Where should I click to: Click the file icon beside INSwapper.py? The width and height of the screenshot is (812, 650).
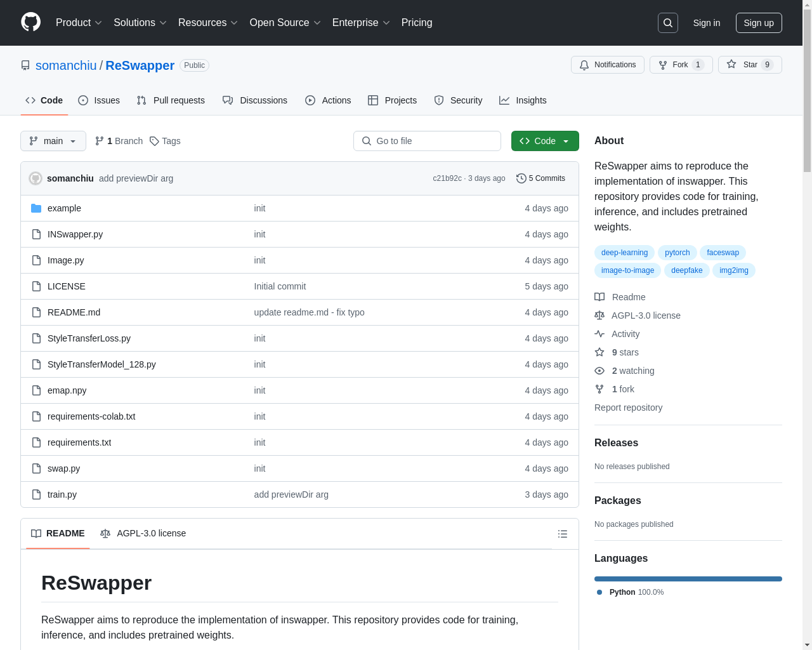tap(36, 234)
